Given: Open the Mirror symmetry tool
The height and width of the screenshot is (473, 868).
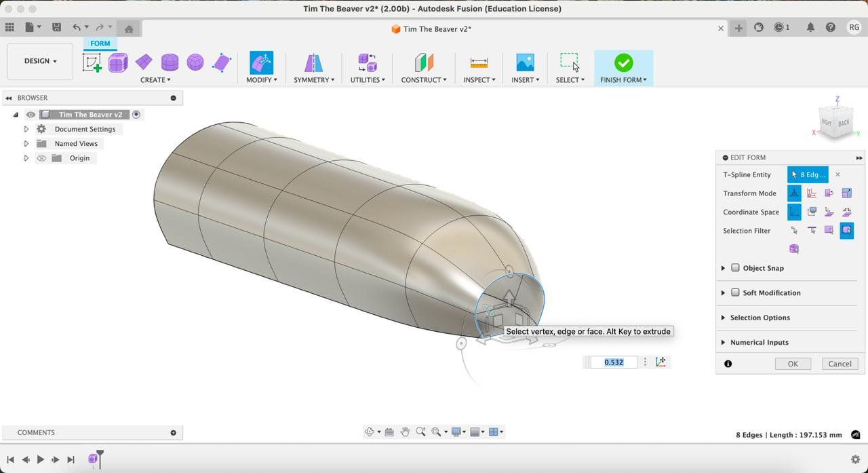Looking at the screenshot, I should tap(313, 63).
